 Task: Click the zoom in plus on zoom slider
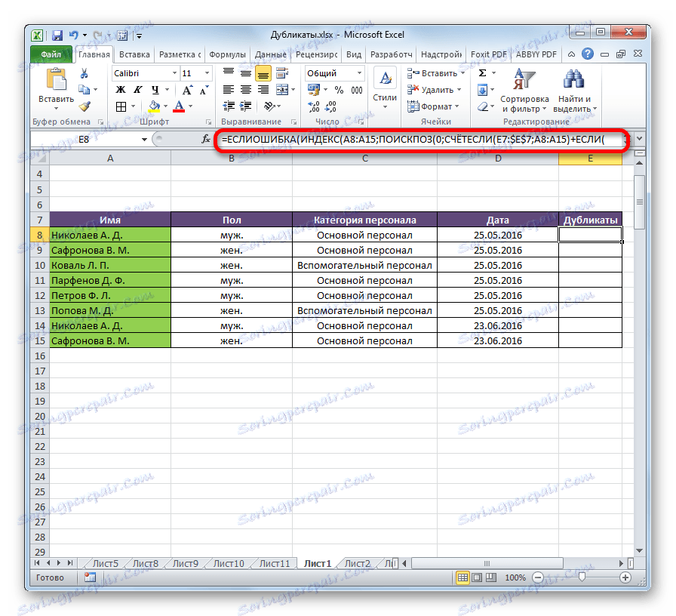pyautogui.click(x=626, y=577)
